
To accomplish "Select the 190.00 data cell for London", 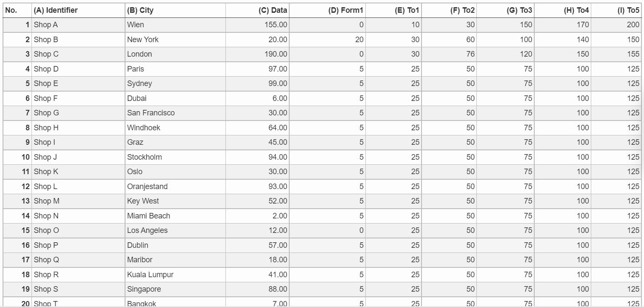I will (x=257, y=54).
